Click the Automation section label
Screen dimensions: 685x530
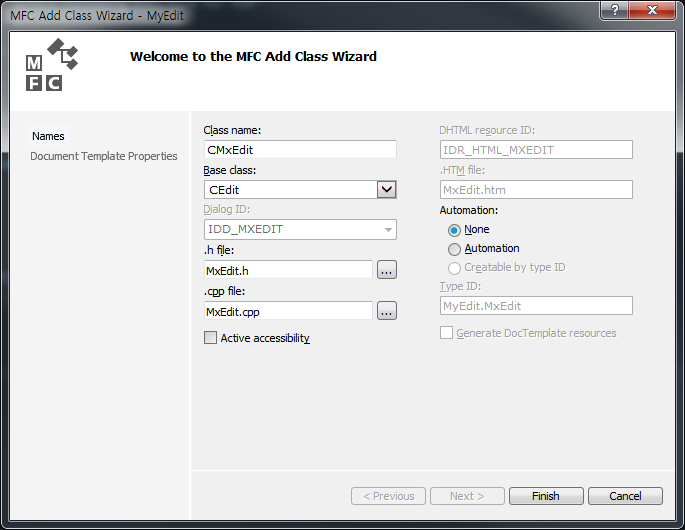click(469, 210)
